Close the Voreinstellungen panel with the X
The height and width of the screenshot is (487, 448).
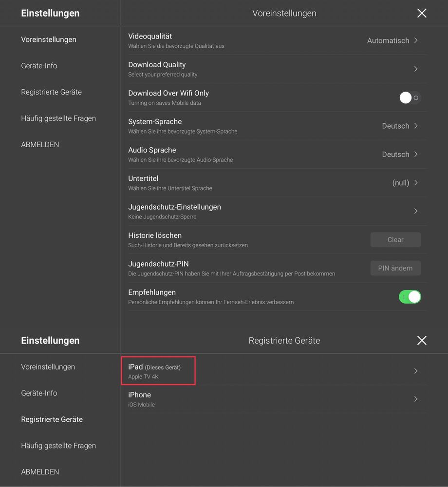422,13
